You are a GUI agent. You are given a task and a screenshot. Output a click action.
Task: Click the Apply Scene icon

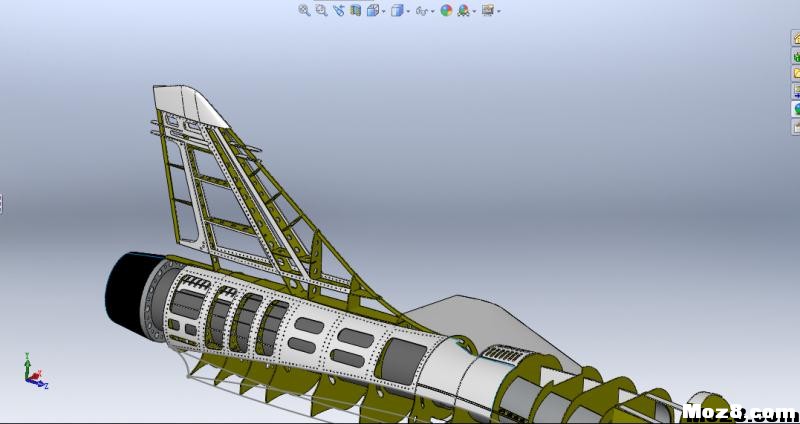463,10
